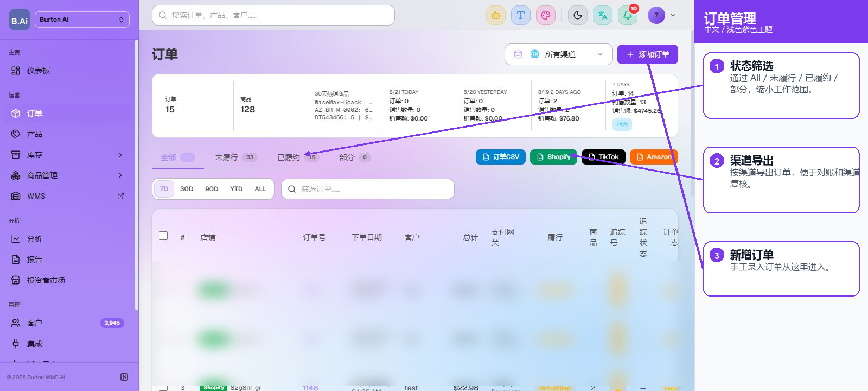Screen dimensions: 868x391
Task: Select the 已履约 tab
Action: tap(298, 157)
